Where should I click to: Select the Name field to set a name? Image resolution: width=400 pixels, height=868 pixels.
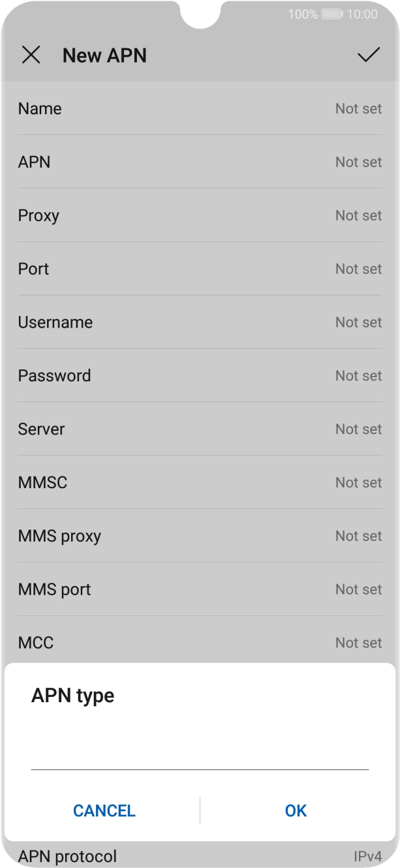pos(200,108)
